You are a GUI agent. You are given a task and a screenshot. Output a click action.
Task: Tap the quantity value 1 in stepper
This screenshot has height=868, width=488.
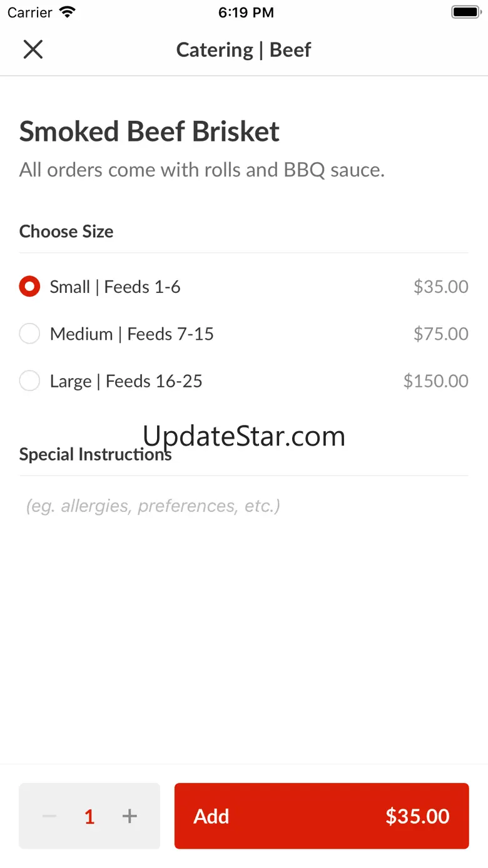(89, 816)
